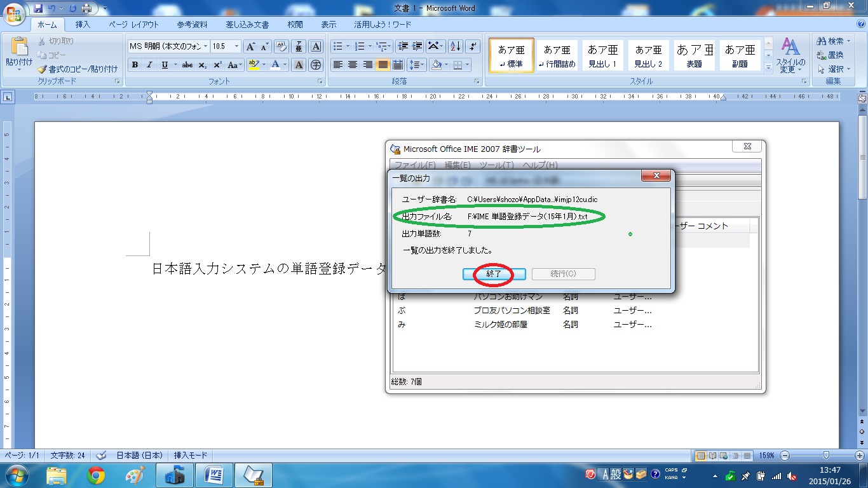Select the print layout view icon in the status bar
The width and height of the screenshot is (868, 488).
pyautogui.click(x=701, y=456)
